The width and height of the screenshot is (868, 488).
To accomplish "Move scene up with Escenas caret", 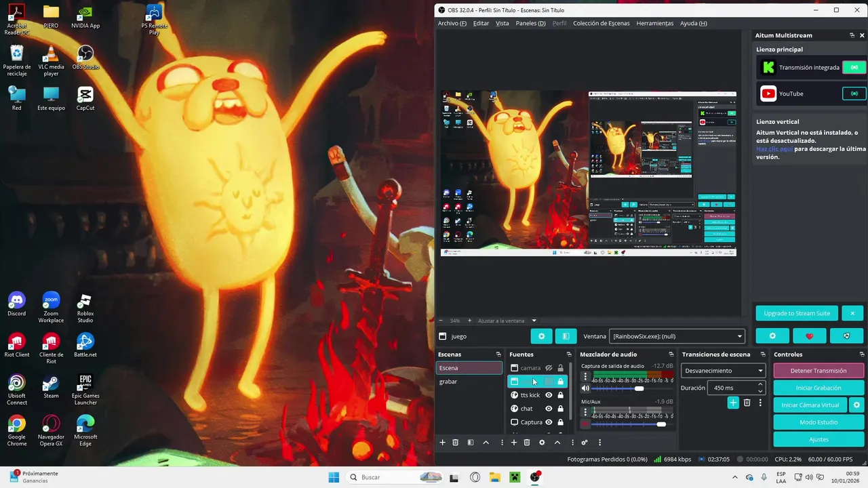I will (x=486, y=443).
